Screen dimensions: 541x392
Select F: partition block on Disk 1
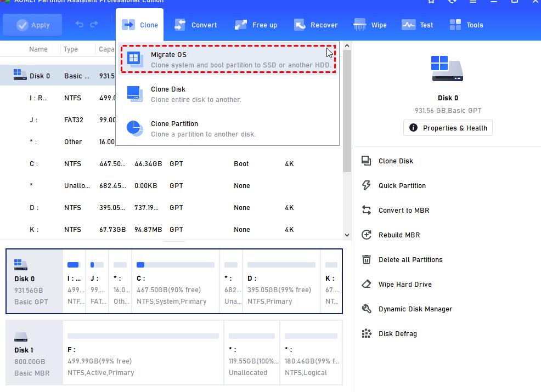tap(143, 353)
